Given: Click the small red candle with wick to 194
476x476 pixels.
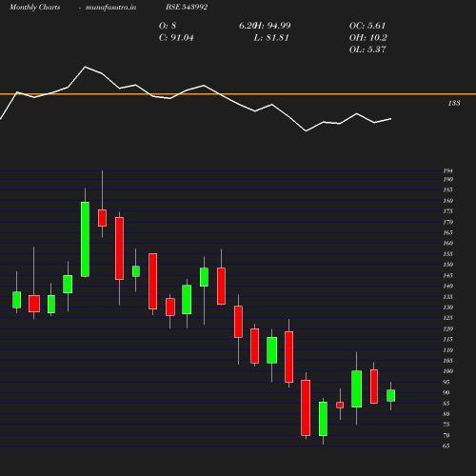Looking at the screenshot, I should 102,218.
